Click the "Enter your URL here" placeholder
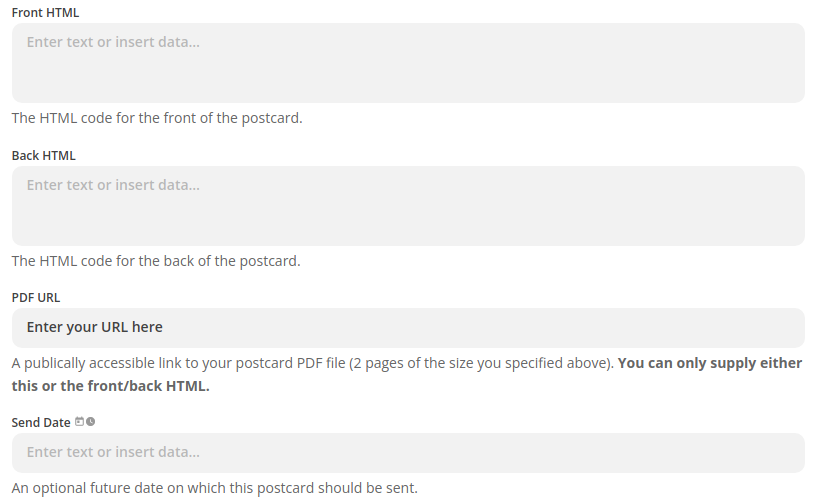 pyautogui.click(x=95, y=327)
